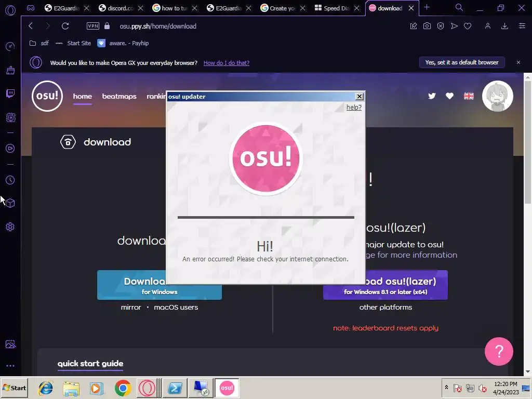Viewport: 532px width, 399px height.
Task: Open Settings gear icon in sidebar
Action: coord(10,227)
